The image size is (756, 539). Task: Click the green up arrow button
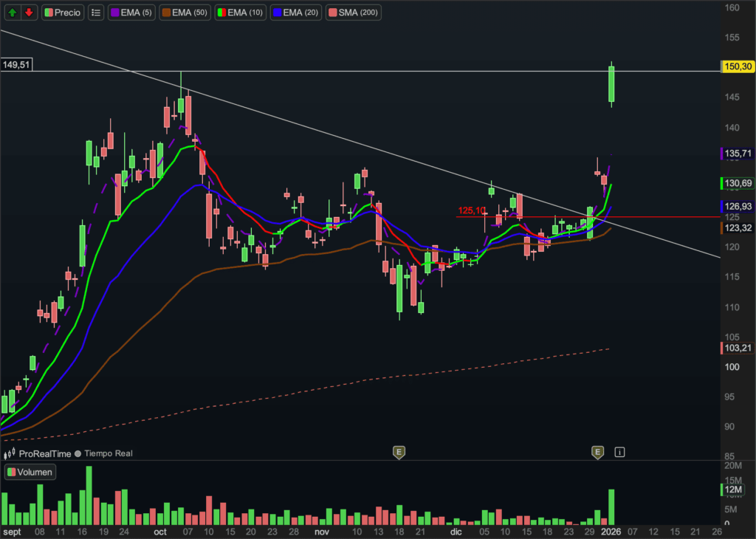[11, 13]
